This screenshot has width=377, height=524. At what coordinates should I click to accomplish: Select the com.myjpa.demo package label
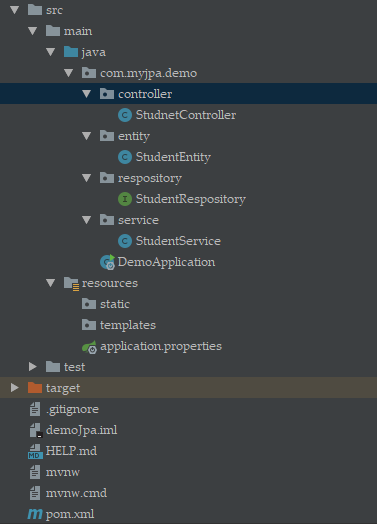[x=149, y=74]
